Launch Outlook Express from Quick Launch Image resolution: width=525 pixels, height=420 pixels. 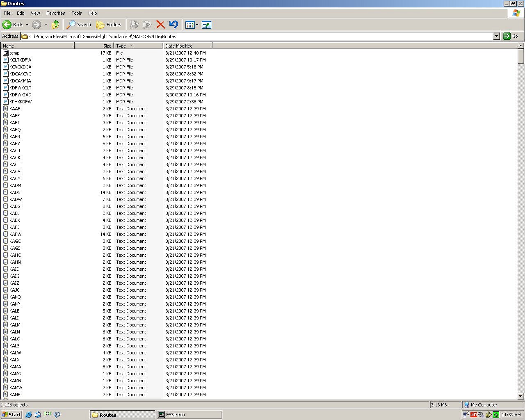tap(38, 415)
